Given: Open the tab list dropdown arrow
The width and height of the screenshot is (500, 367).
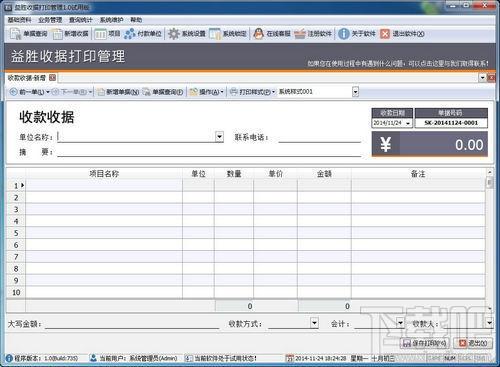Looking at the screenshot, I should (482, 78).
